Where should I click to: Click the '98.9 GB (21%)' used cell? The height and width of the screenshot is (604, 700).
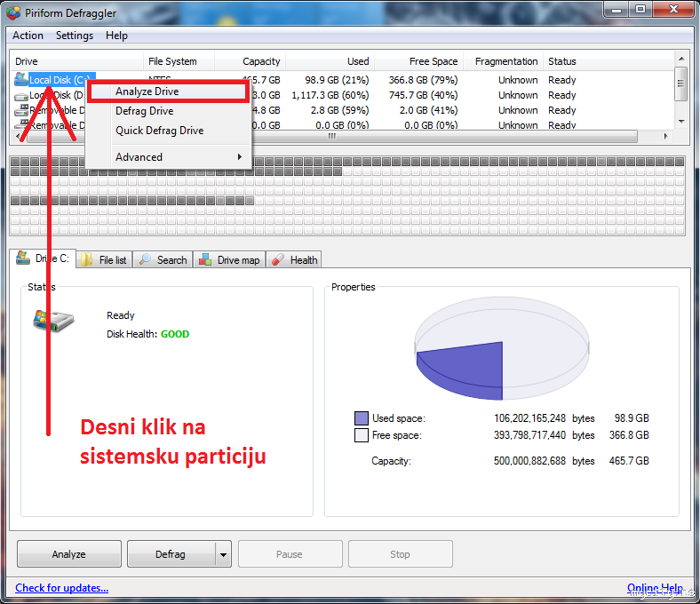337,80
